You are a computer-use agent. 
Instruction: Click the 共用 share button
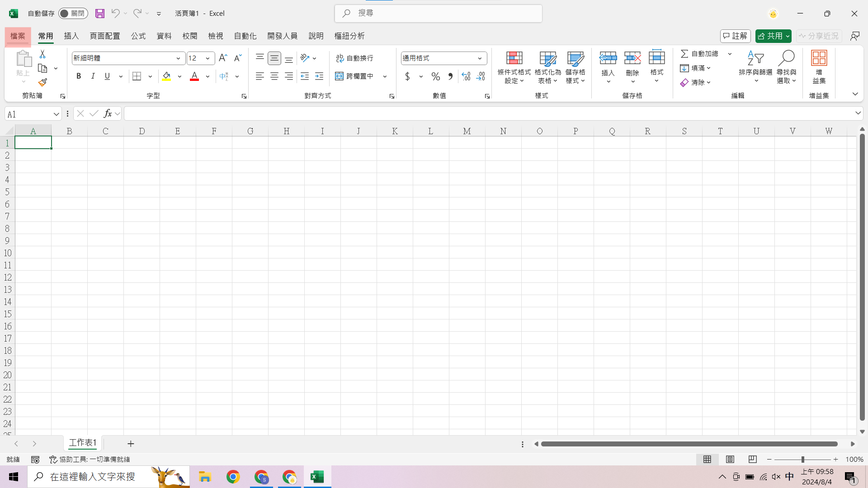769,36
